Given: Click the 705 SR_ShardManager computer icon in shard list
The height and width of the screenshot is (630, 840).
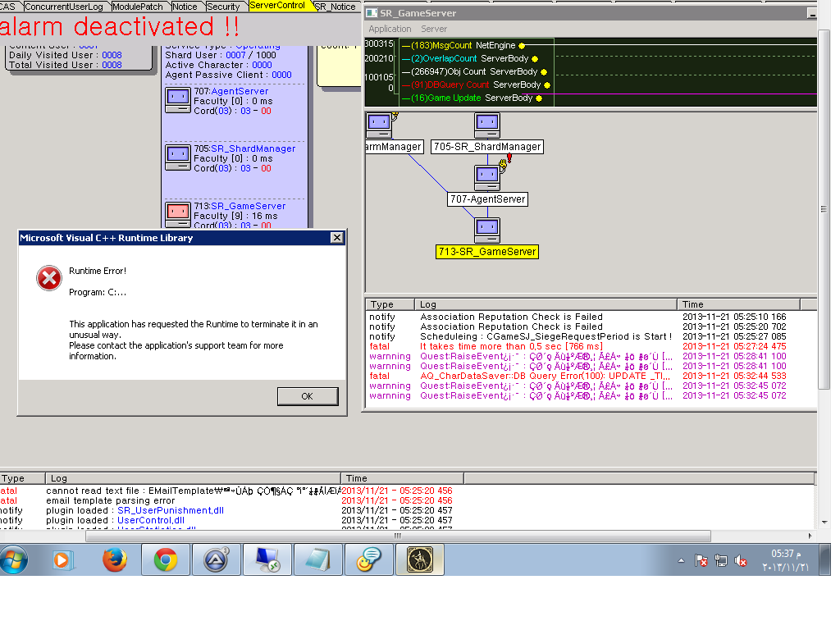Looking at the screenshot, I should tap(178, 157).
